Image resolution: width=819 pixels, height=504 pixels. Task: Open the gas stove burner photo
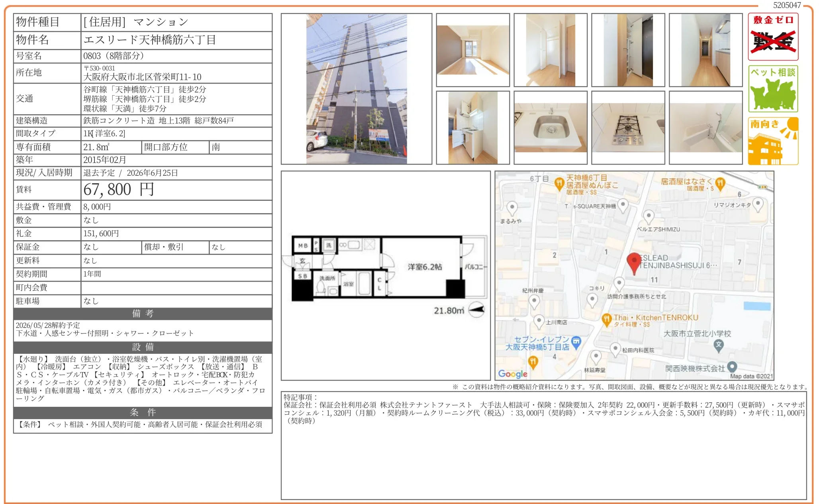pyautogui.click(x=628, y=127)
